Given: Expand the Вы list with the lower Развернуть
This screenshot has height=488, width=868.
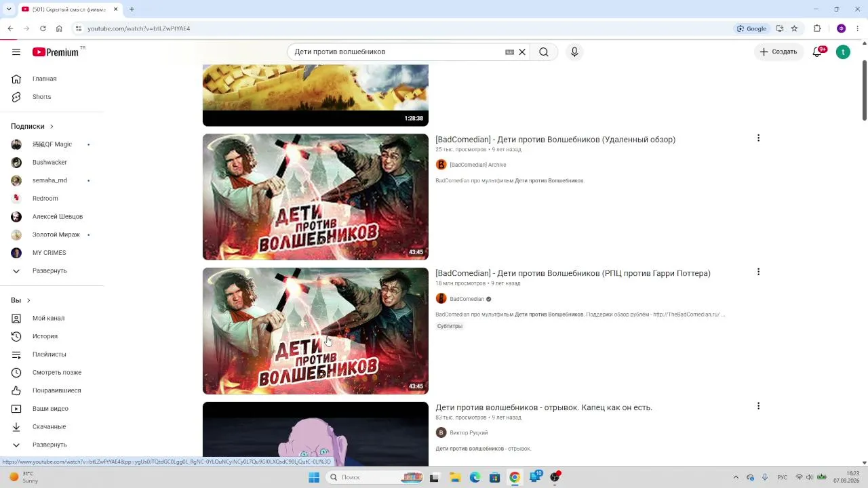Looking at the screenshot, I should [x=50, y=445].
